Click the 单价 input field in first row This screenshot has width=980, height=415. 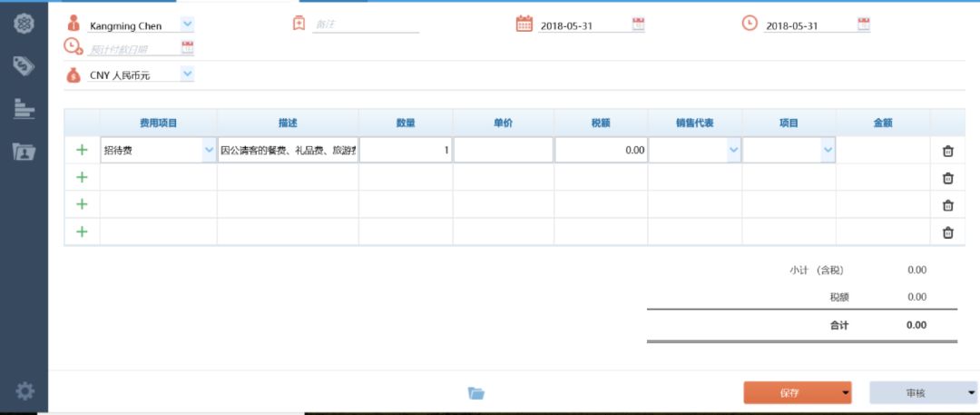pyautogui.click(x=503, y=151)
